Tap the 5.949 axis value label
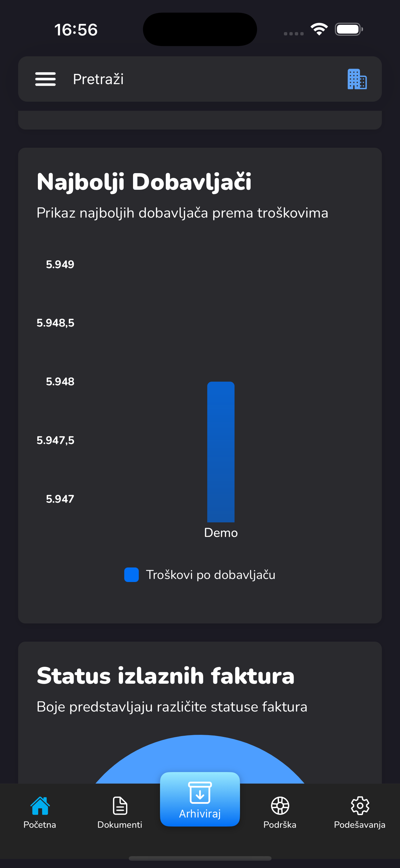This screenshot has width=400, height=868. click(60, 265)
